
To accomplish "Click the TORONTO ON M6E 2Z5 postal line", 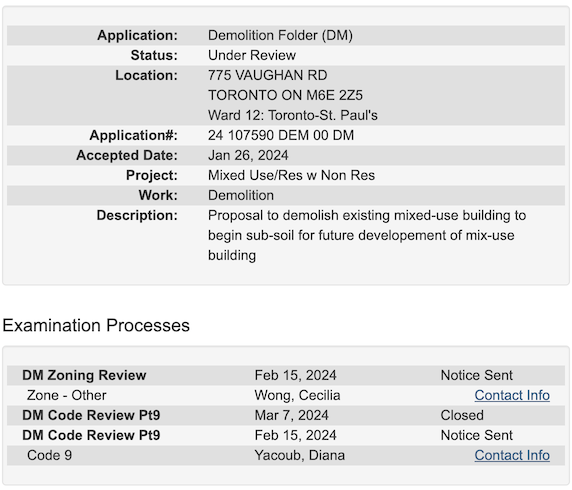I will (x=285, y=95).
